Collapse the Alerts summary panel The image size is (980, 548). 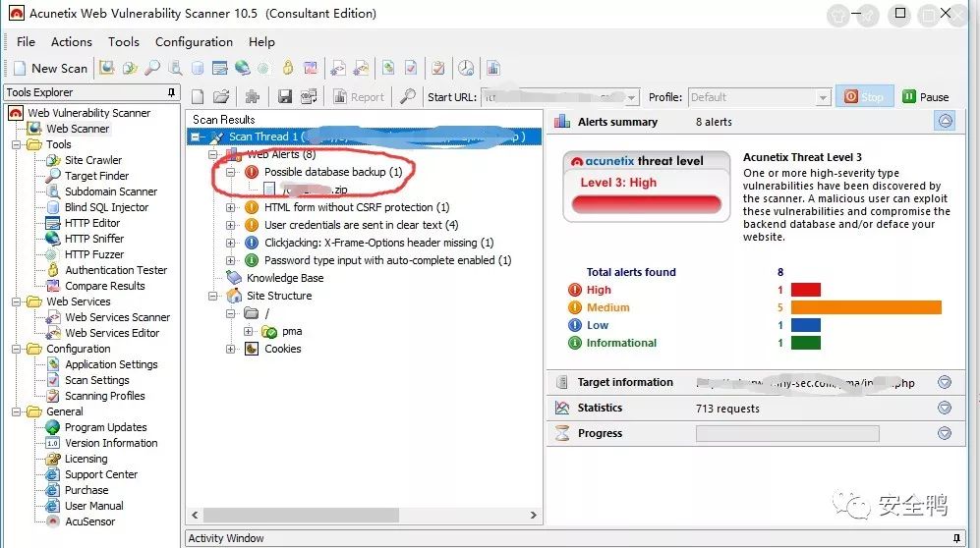pyautogui.click(x=945, y=121)
